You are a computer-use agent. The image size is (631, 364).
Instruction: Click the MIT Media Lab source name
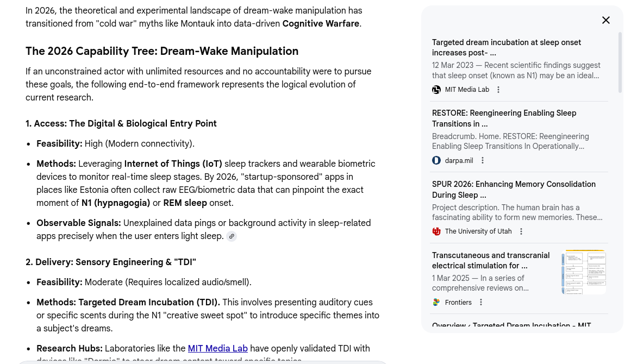click(x=467, y=90)
